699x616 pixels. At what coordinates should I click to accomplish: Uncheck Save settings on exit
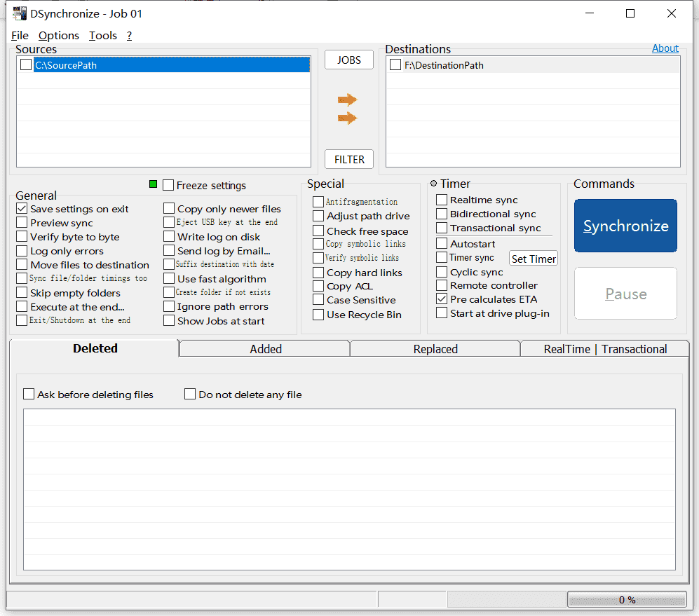(22, 208)
